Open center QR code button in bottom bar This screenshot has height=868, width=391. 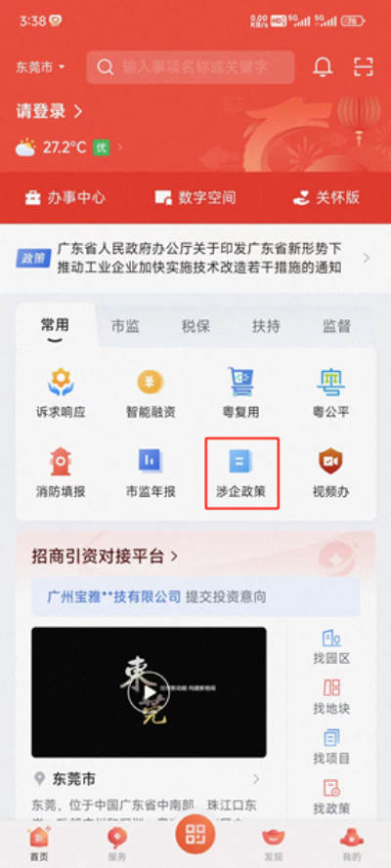click(195, 834)
